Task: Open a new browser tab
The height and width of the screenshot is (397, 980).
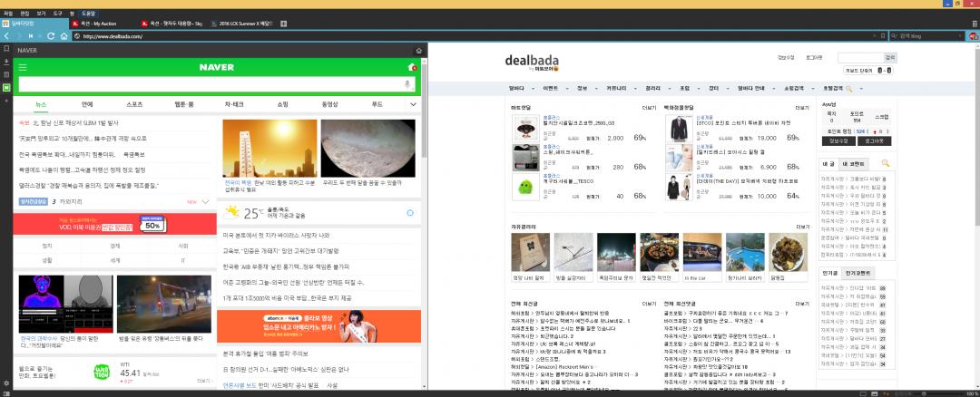Action: click(x=283, y=23)
